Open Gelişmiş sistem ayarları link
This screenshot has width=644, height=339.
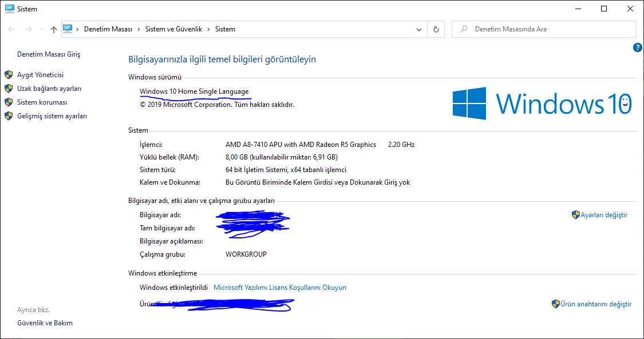pos(52,116)
